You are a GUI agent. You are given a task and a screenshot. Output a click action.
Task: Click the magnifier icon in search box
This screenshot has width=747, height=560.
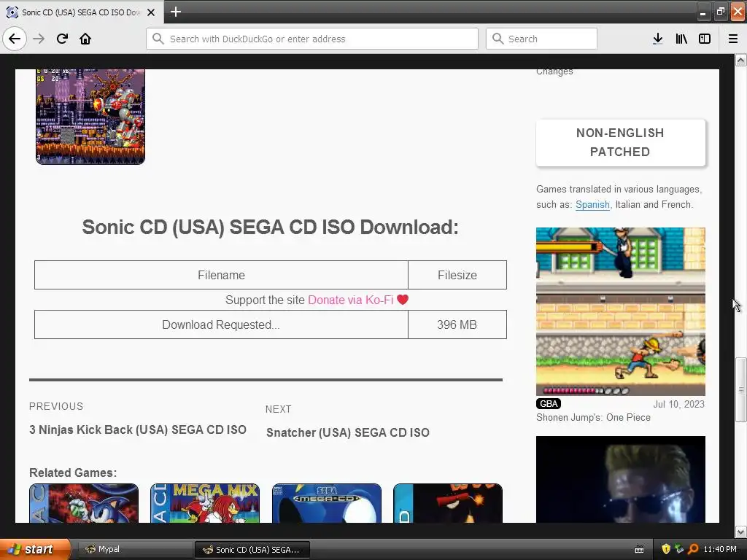(498, 39)
